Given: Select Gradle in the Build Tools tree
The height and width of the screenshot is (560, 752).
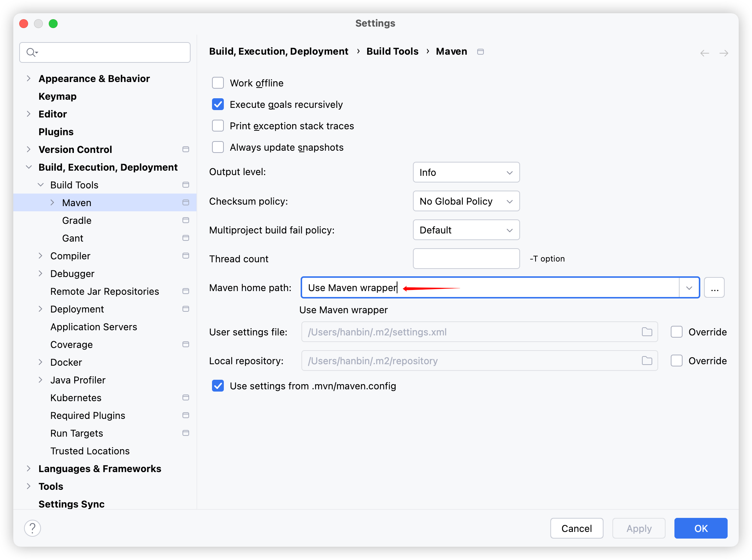Looking at the screenshot, I should coord(76,220).
